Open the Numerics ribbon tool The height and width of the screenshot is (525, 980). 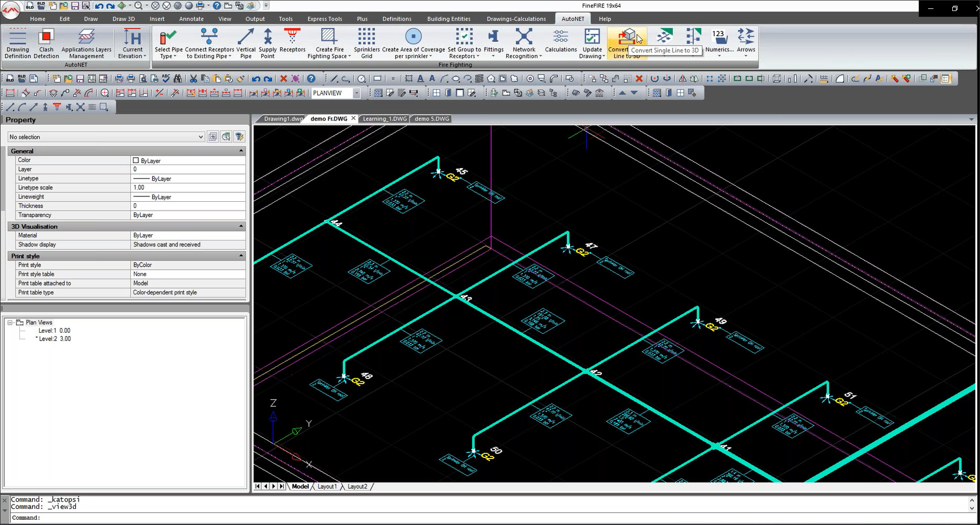click(x=719, y=42)
